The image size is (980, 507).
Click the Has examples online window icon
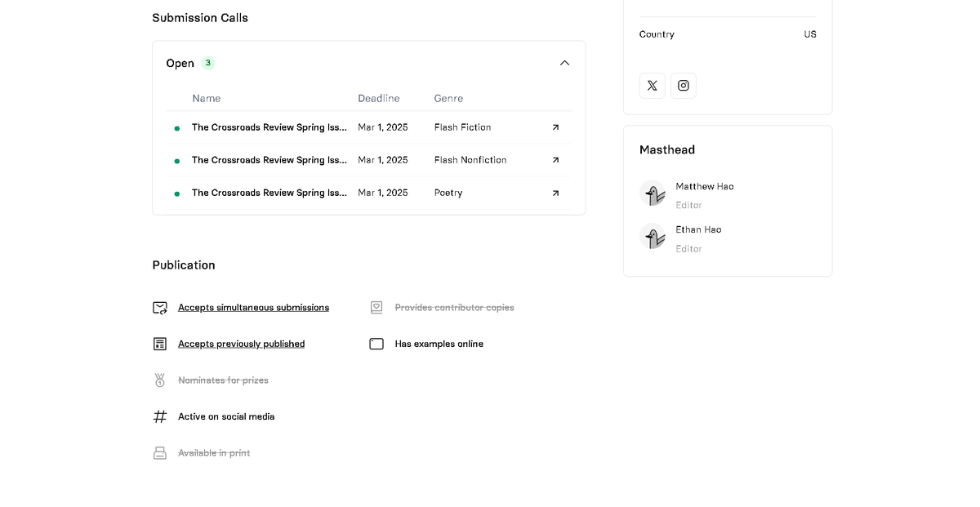(x=376, y=344)
